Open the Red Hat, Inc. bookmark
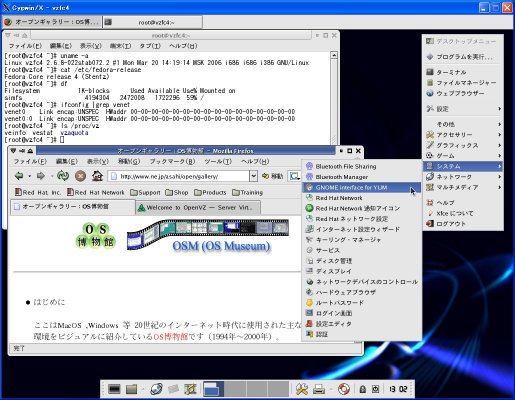This screenshot has height=400, width=515. [38, 192]
